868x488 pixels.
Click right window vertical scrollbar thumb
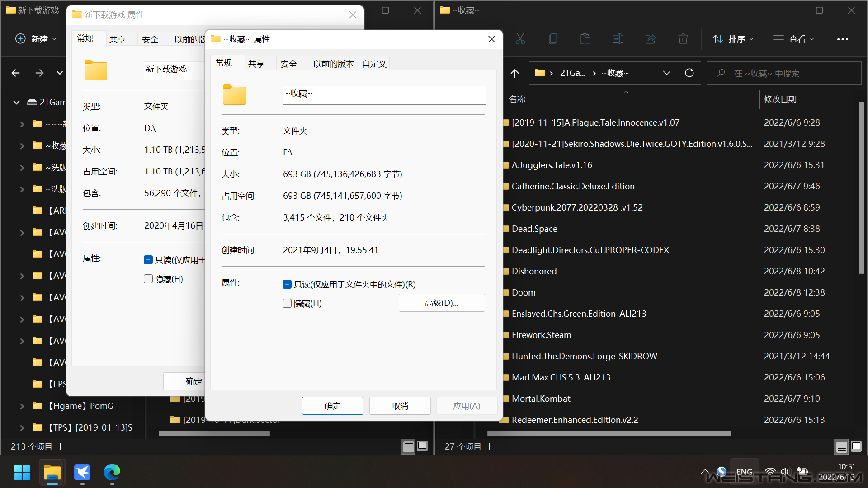(x=861, y=188)
